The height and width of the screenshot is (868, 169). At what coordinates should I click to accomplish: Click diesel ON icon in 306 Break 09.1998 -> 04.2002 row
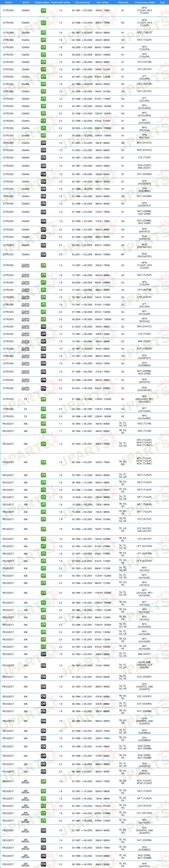coord(43,856)
